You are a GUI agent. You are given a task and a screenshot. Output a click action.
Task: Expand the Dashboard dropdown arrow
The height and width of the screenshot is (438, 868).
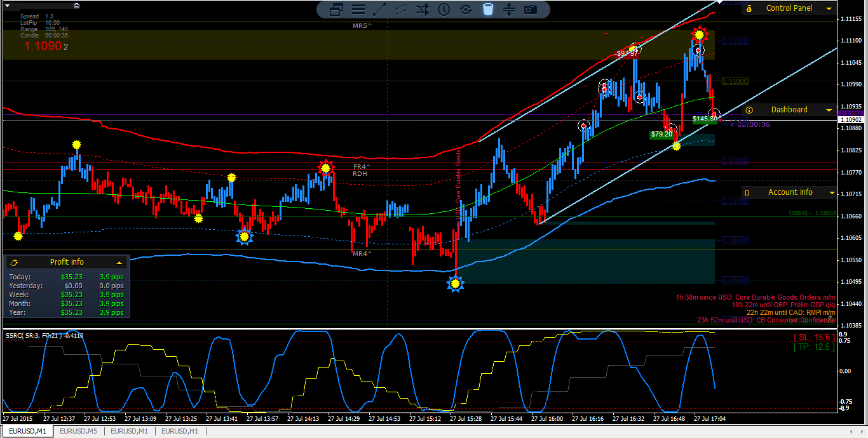[x=829, y=110]
